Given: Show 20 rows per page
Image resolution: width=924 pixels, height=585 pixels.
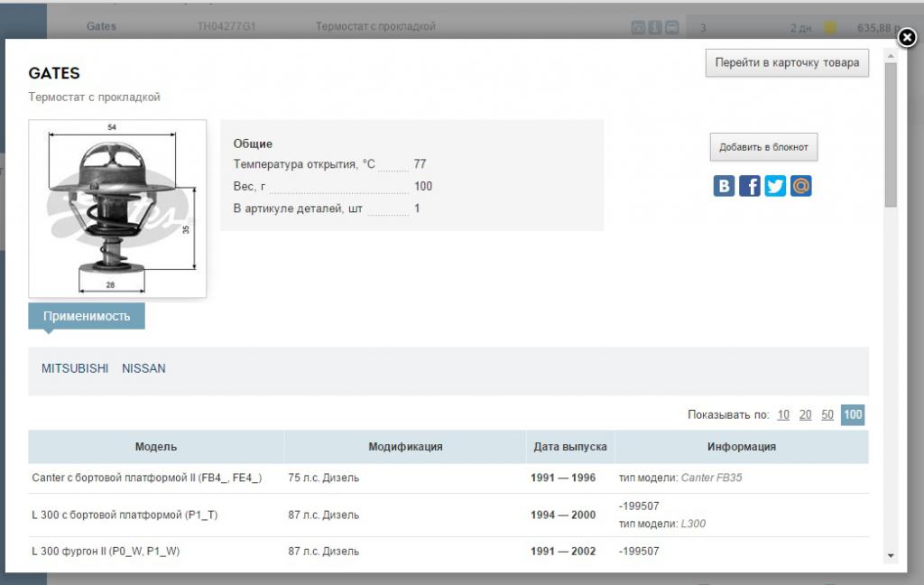Looking at the screenshot, I should click(x=805, y=414).
